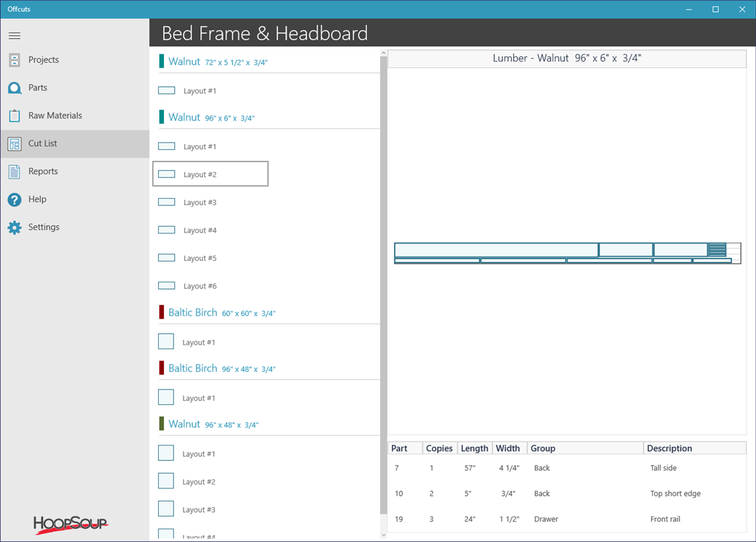Click the Copies column header

pos(440,448)
